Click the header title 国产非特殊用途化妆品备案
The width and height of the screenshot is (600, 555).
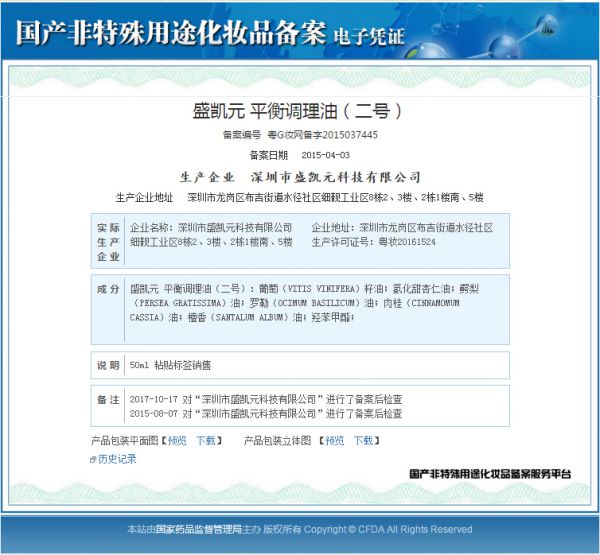171,33
